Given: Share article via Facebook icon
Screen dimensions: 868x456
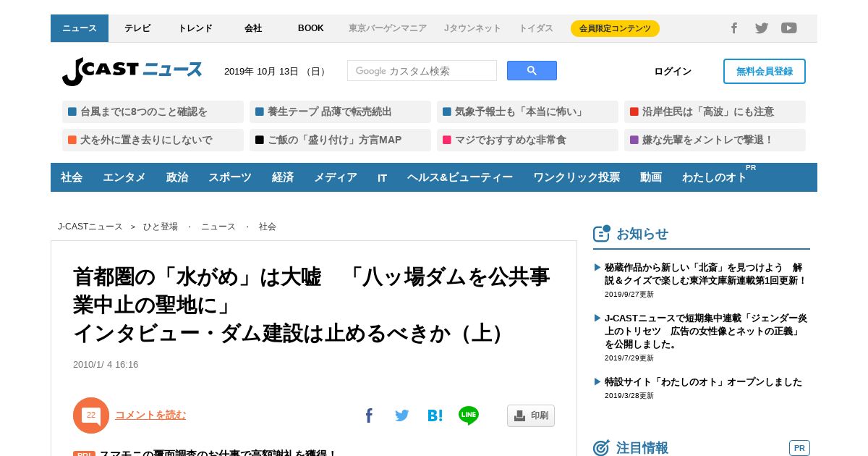Looking at the screenshot, I should [369, 415].
